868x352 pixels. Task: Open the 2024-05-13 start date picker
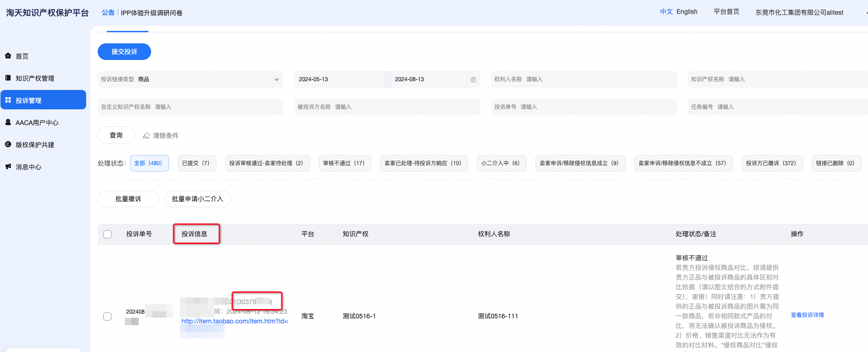339,79
